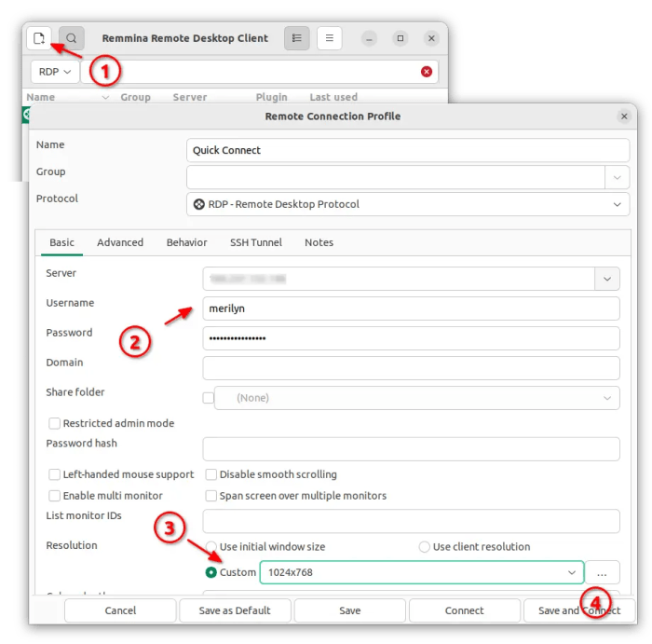
Task: Select Use client resolution radio
Action: point(424,547)
